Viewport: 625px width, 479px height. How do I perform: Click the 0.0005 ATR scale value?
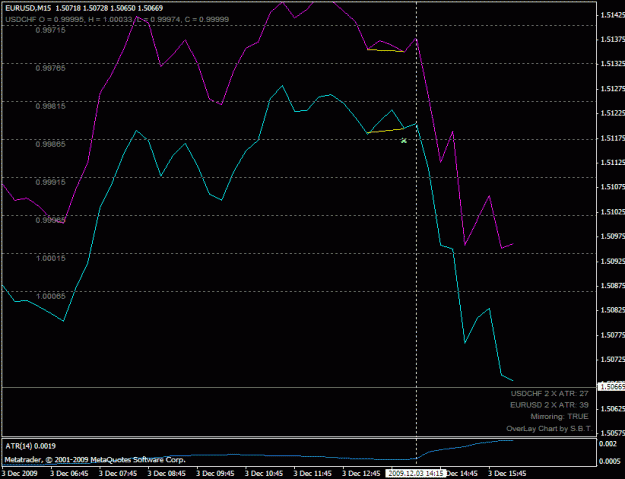pos(611,461)
